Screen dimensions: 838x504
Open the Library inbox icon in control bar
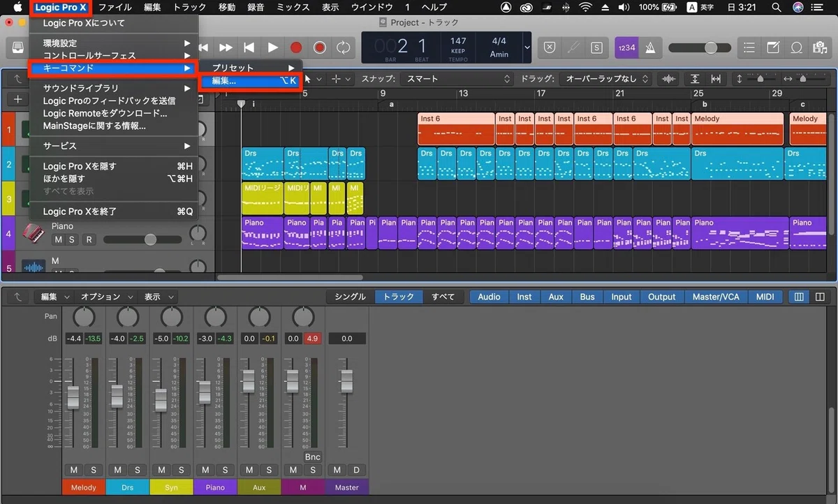17,47
